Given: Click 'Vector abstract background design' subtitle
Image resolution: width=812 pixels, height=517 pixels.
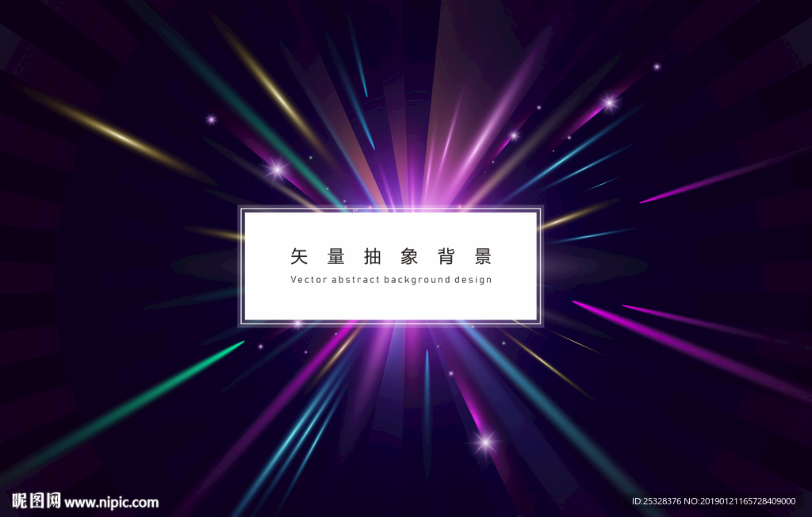Looking at the screenshot, I should click(391, 280).
